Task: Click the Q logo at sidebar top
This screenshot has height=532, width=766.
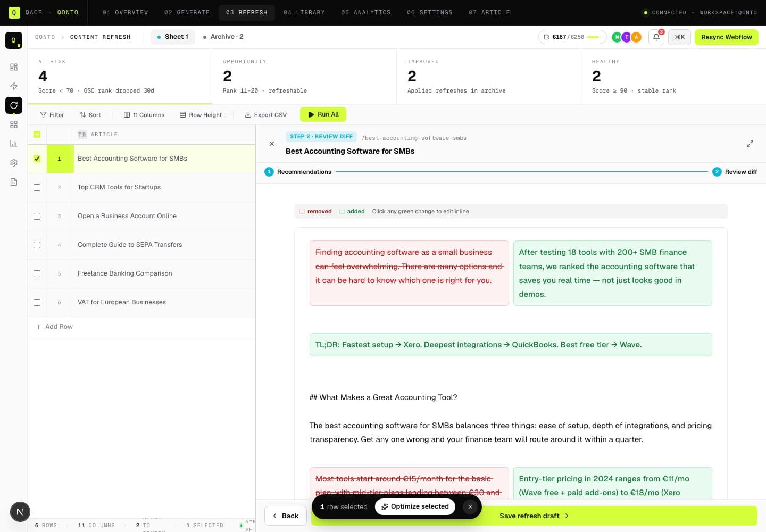Action: tap(14, 40)
